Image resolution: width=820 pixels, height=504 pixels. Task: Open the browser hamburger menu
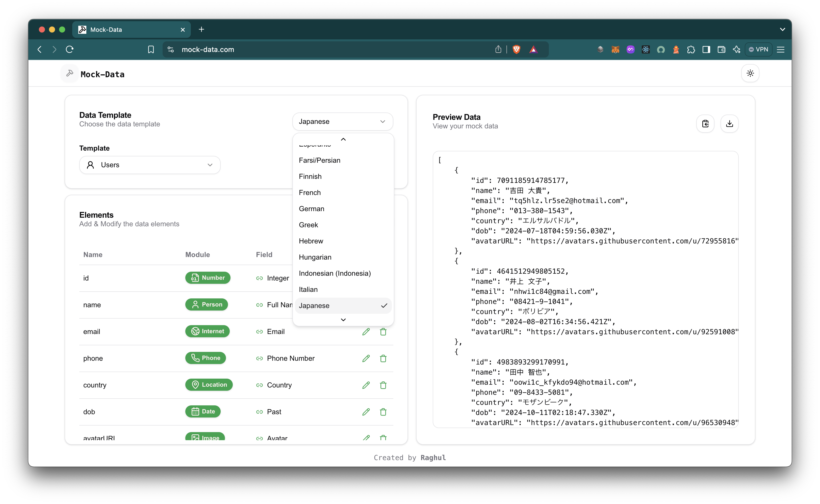(780, 49)
